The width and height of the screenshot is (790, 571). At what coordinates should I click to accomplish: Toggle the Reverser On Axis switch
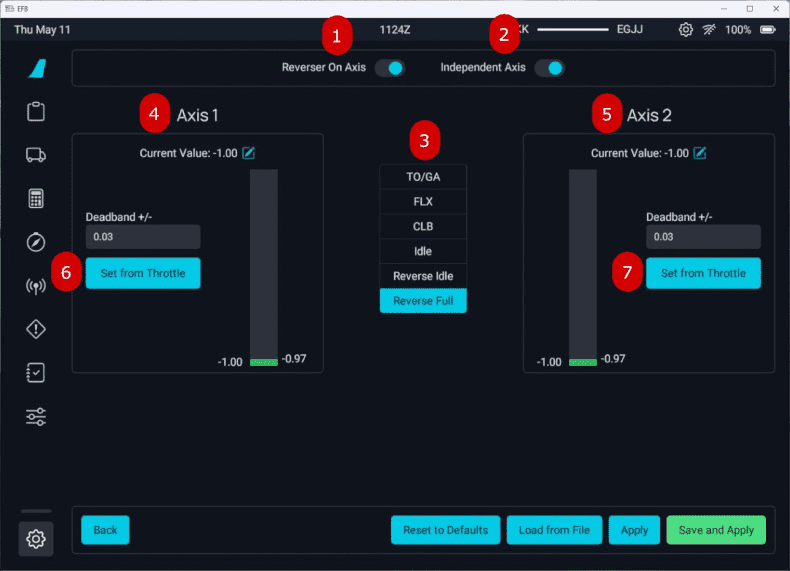coord(390,68)
